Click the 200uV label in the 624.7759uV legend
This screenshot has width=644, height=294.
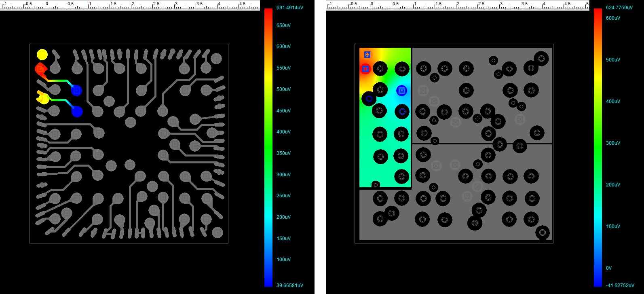click(x=613, y=184)
